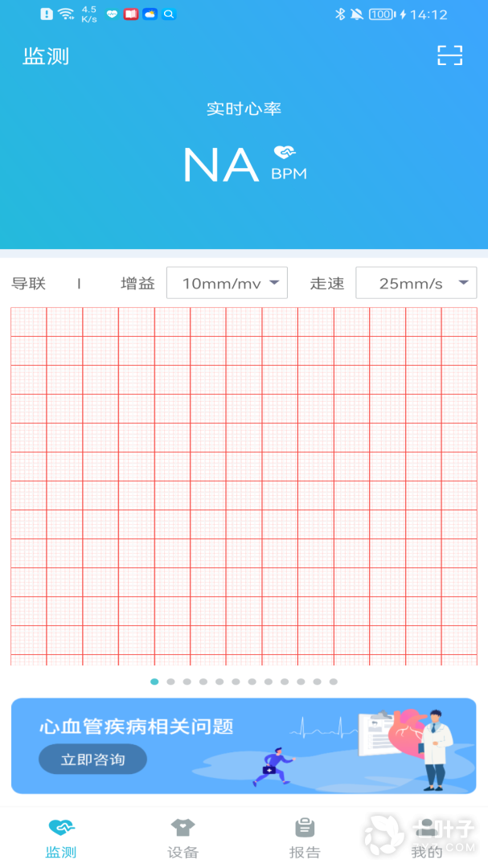This screenshot has height=868, width=488.
Task: Tap the 监测 page title
Action: tap(46, 56)
